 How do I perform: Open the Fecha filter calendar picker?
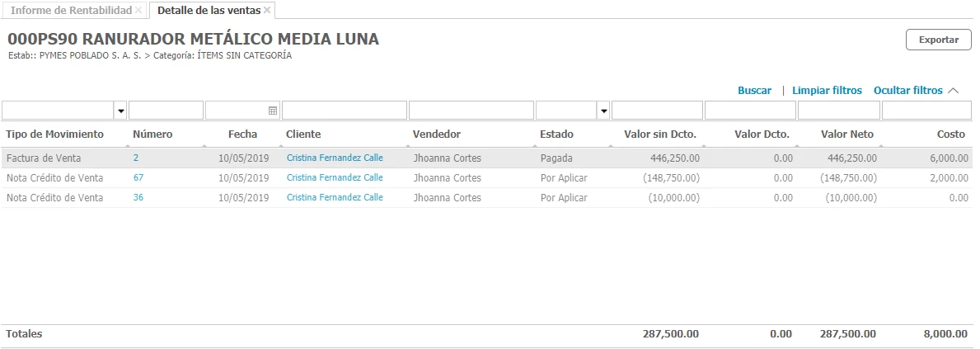pos(273,111)
